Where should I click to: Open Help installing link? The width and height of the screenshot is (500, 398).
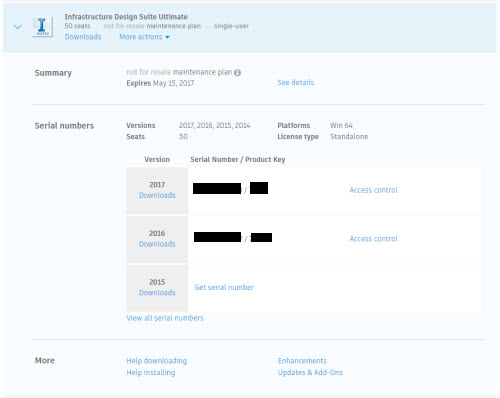tap(151, 372)
